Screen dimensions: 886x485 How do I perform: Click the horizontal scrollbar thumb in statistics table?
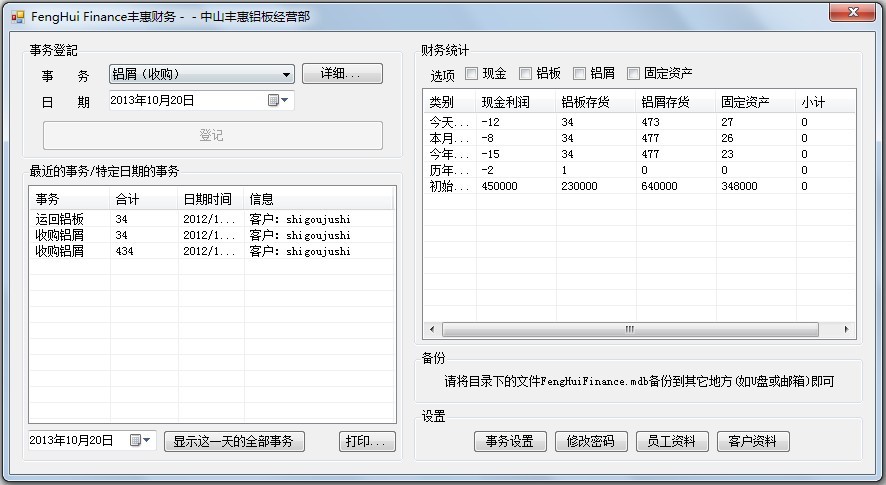(x=630, y=329)
